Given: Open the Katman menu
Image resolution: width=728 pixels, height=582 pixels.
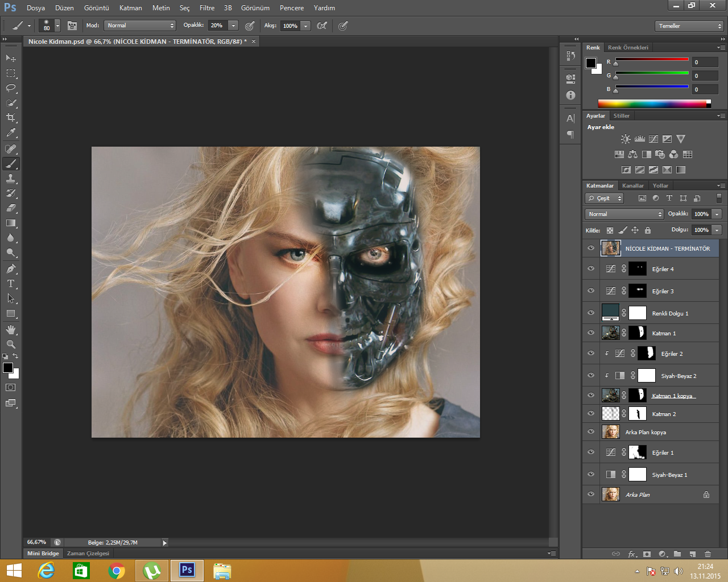Looking at the screenshot, I should (131, 8).
